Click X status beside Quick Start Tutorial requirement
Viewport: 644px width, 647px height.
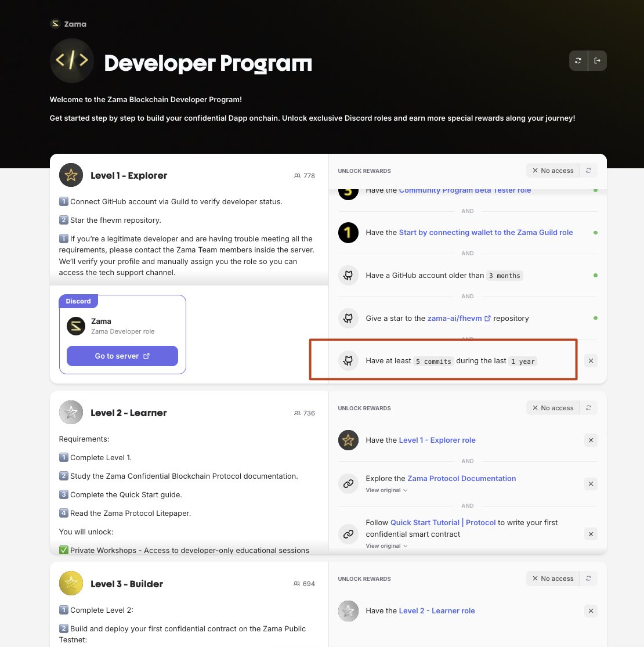click(x=591, y=534)
